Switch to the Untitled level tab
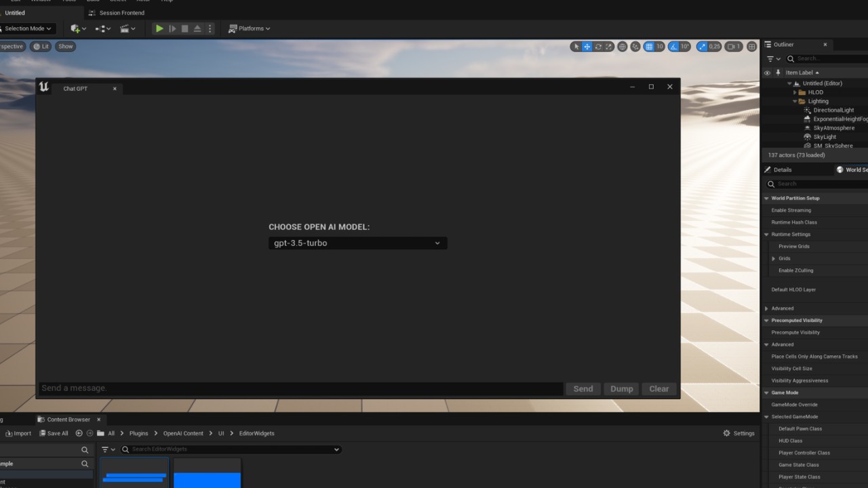 (15, 13)
